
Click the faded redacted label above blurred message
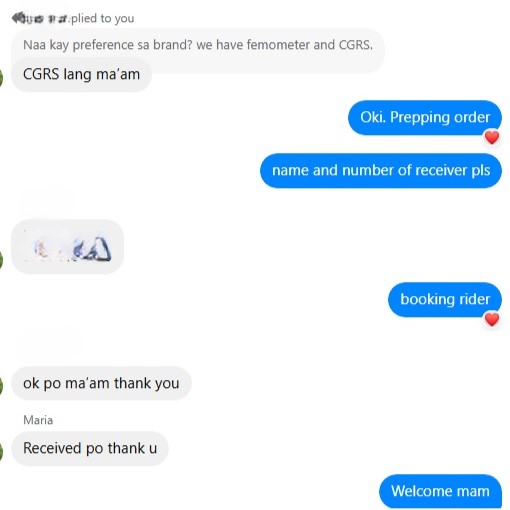(x=49, y=201)
